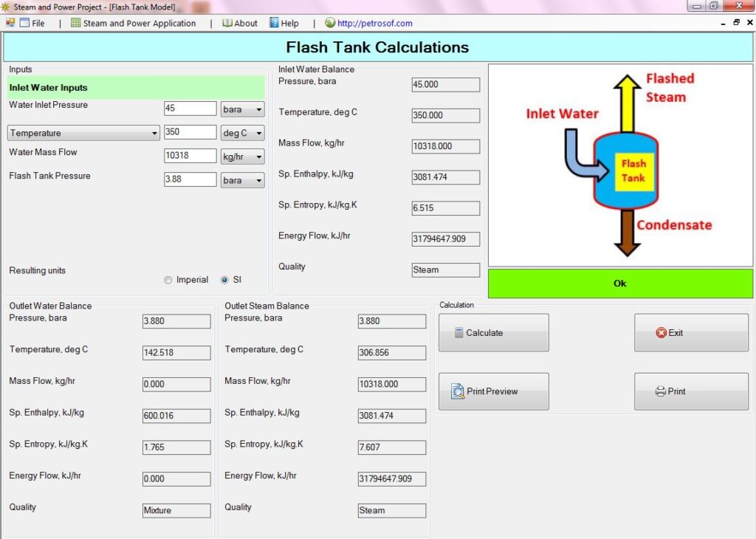Select the Imperial resulting units option
The image size is (756, 539).
(168, 280)
